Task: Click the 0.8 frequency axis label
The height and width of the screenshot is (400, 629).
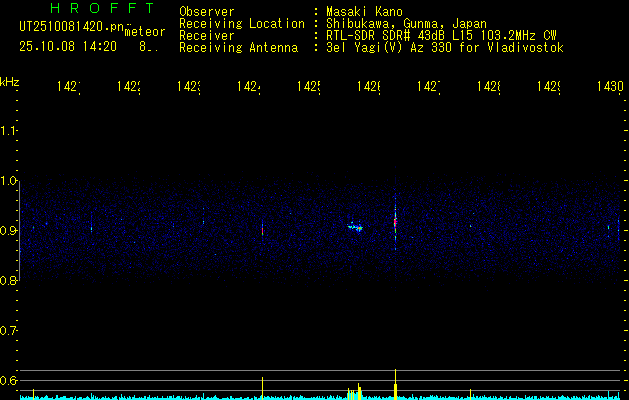Action: [8, 280]
